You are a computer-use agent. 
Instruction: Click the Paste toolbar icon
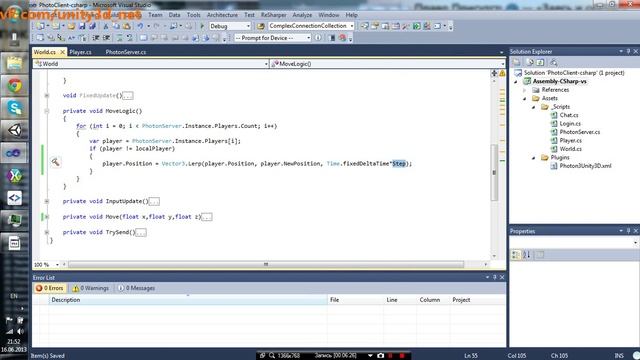coord(127,26)
